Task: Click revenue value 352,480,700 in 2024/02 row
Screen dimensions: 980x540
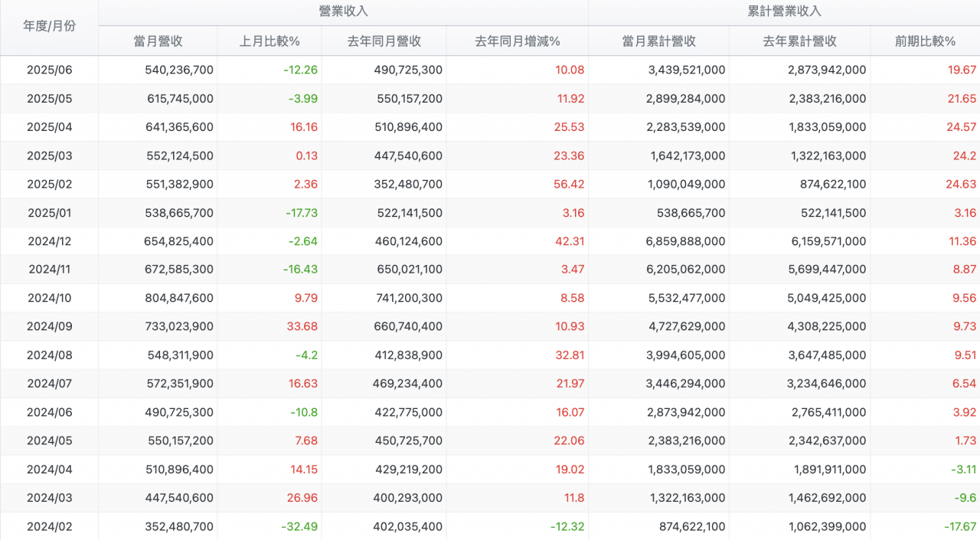Action: (179, 527)
